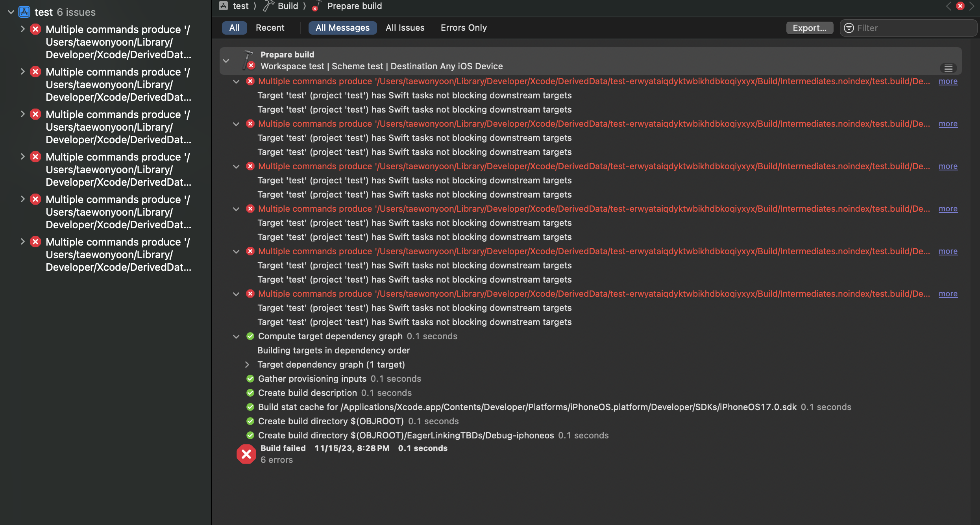The height and width of the screenshot is (525, 980).
Task: Click the red error icon of fifth sidebar issue
Action: click(x=36, y=199)
